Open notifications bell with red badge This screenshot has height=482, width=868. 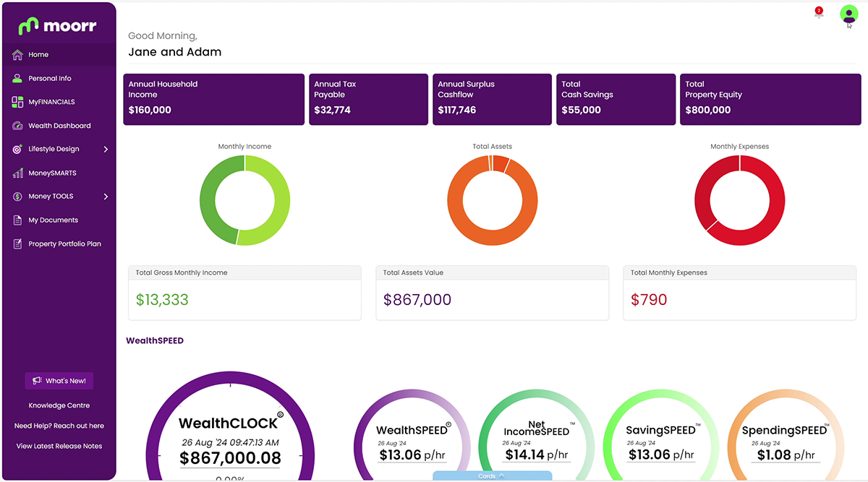(x=818, y=13)
